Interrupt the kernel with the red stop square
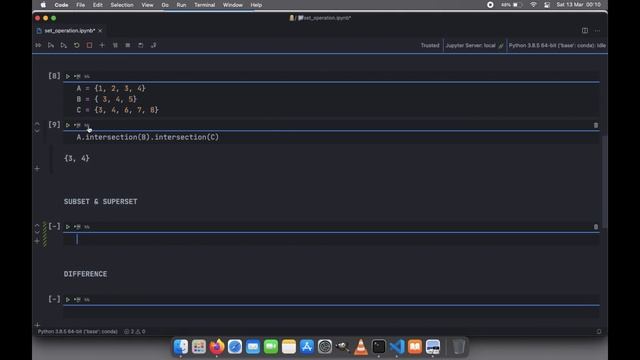 click(x=89, y=45)
